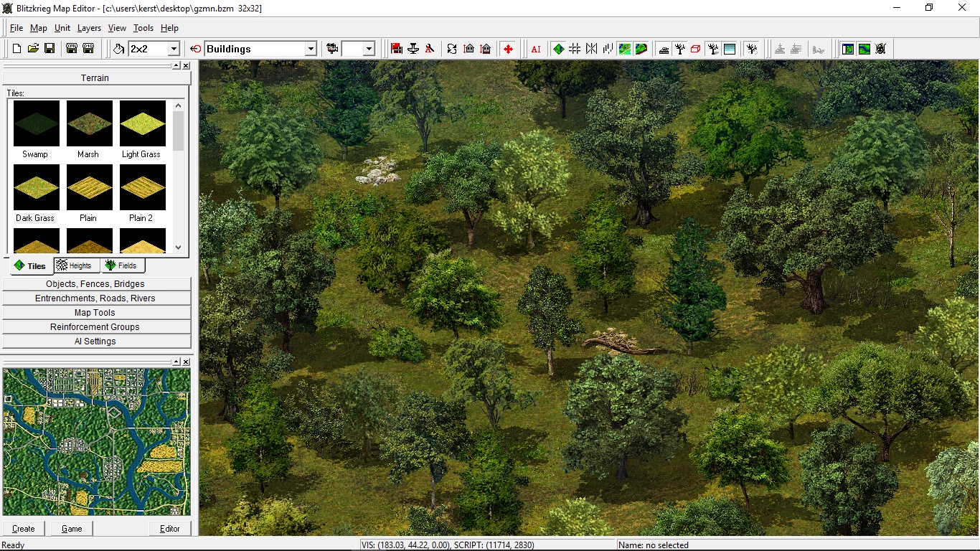Viewport: 980px width, 551px height.
Task: Click the circular refresh arrows icon
Action: click(452, 49)
